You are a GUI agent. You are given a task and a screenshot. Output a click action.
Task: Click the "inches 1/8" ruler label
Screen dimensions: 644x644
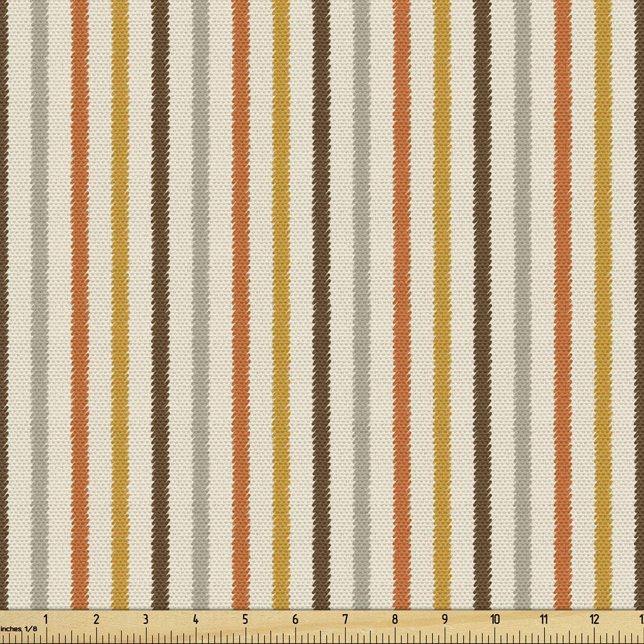[x=19, y=629]
